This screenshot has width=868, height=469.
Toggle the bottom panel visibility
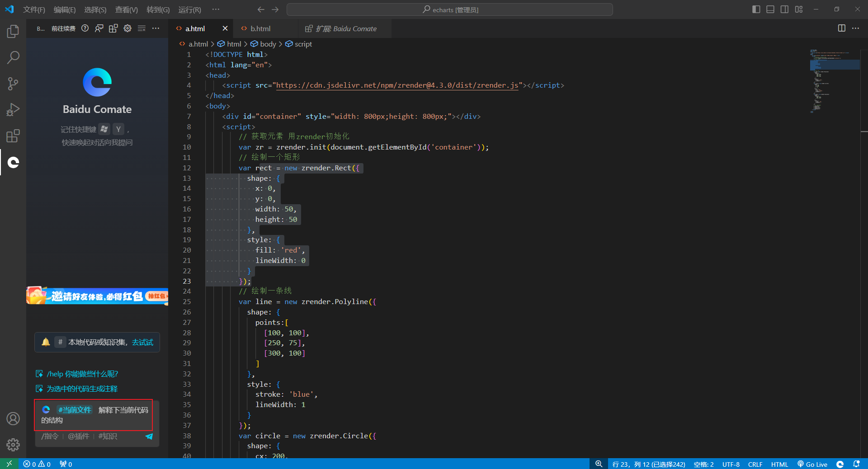pos(770,9)
